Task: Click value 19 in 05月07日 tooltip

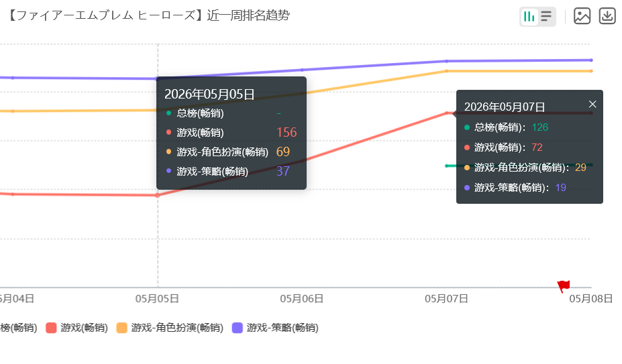Action: coord(560,188)
